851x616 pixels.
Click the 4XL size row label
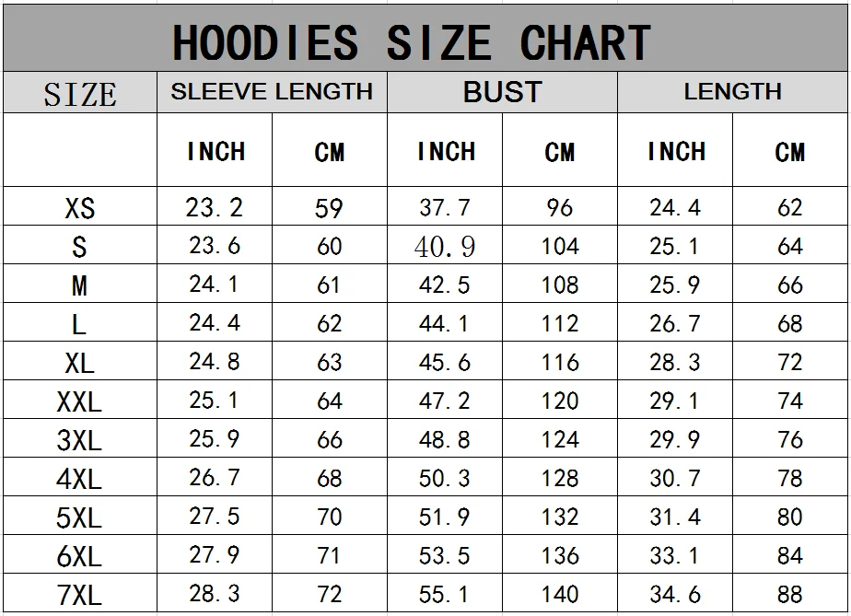pyautogui.click(x=80, y=480)
